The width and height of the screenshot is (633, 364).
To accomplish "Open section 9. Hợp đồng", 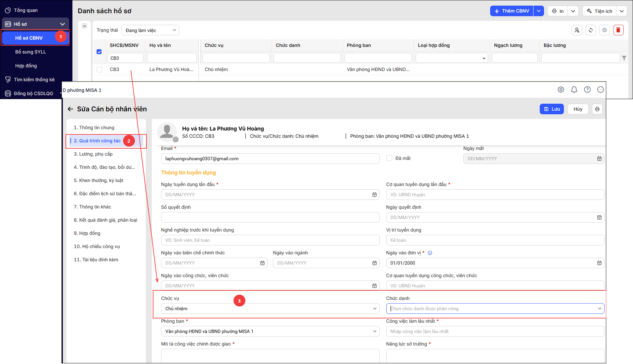I will pyautogui.click(x=87, y=233).
